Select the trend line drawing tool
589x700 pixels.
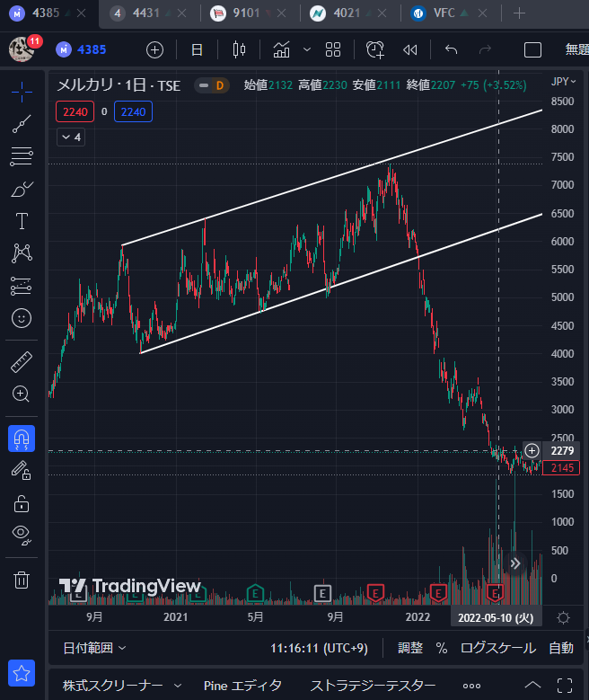22,124
